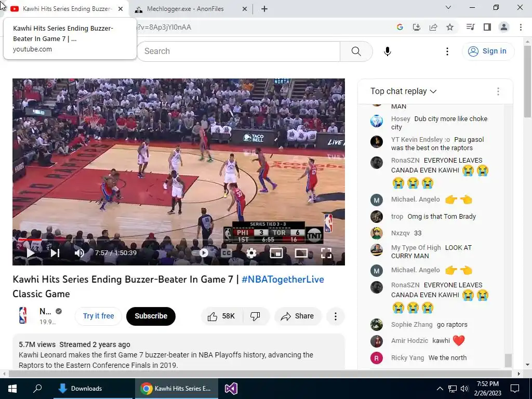532x399 pixels.
Task: Open Google icon in address bar
Action: [400, 27]
